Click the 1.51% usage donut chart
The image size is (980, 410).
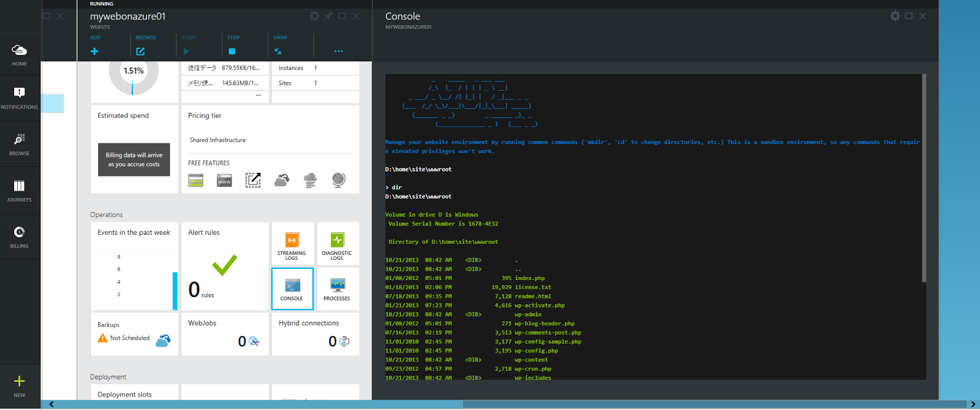[x=134, y=72]
